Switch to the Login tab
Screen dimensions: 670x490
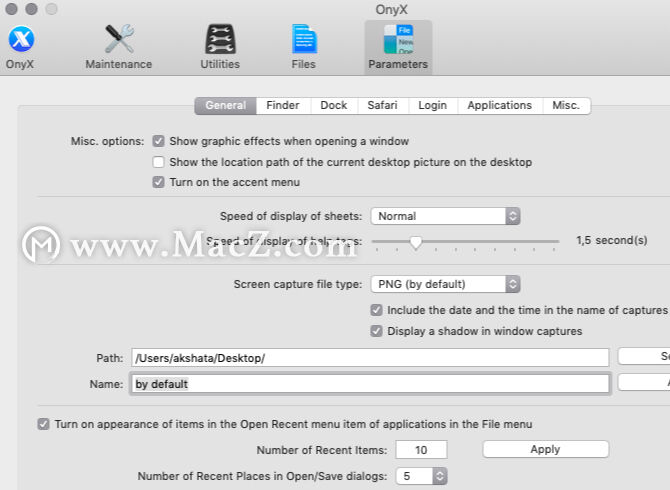(x=432, y=106)
